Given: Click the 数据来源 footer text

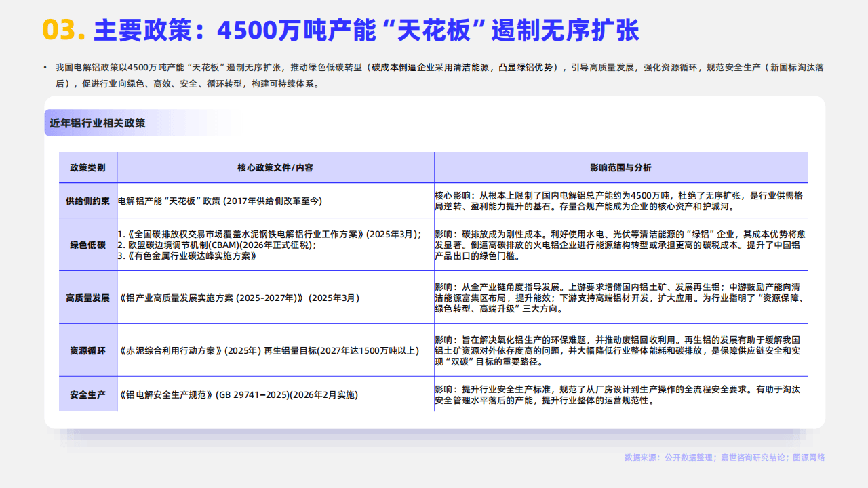Looking at the screenshot, I should pyautogui.click(x=724, y=457).
